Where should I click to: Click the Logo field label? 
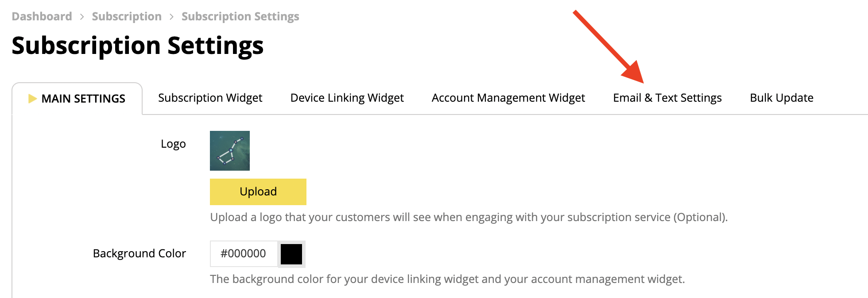click(173, 144)
